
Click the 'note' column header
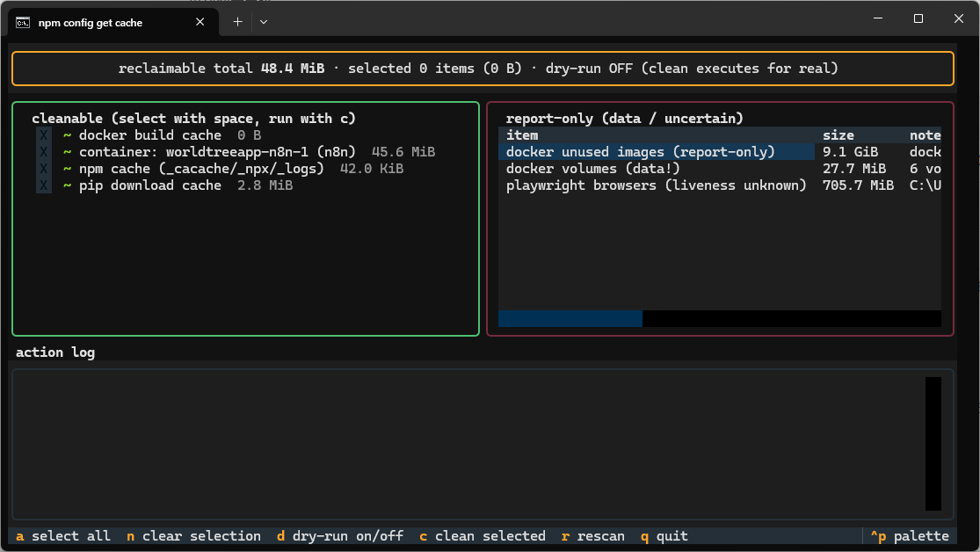click(925, 135)
